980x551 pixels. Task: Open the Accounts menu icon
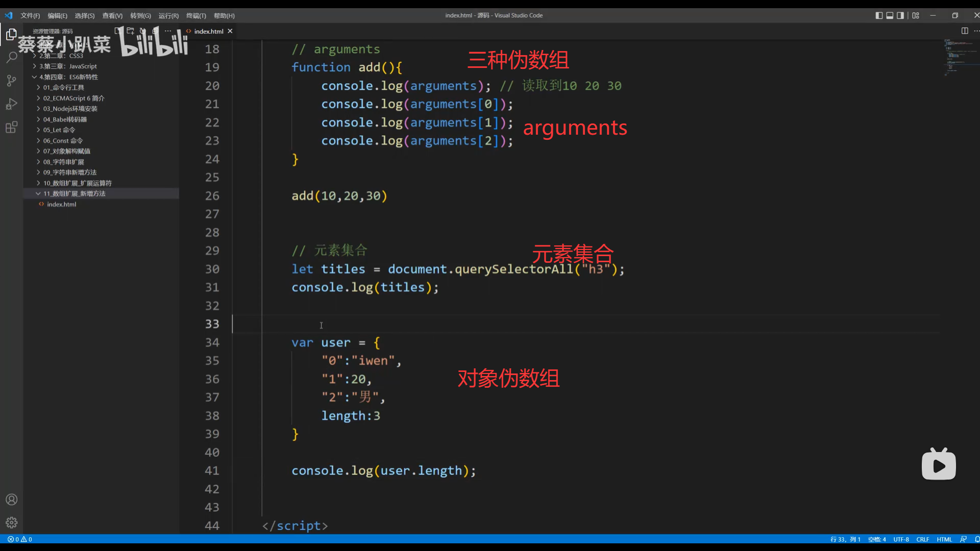[11, 500]
